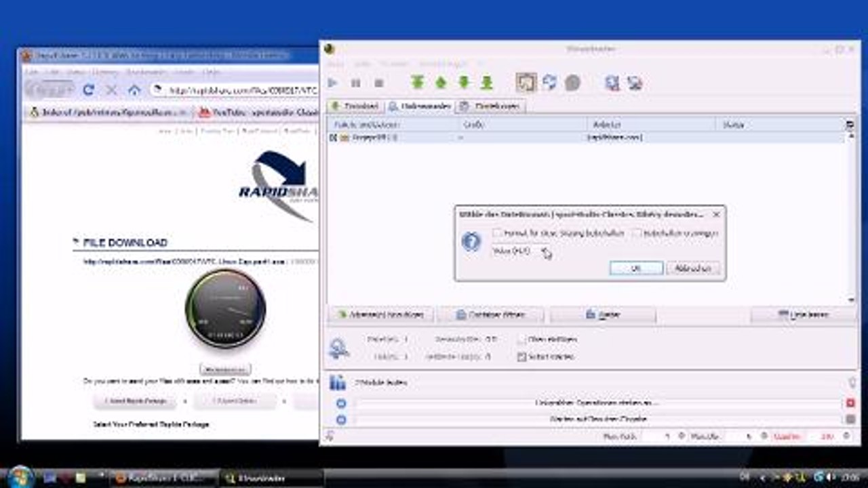Screen dimensions: 868x488
Task: Toggle the upper checkbox in the link grabber info panel
Action: pos(521,339)
